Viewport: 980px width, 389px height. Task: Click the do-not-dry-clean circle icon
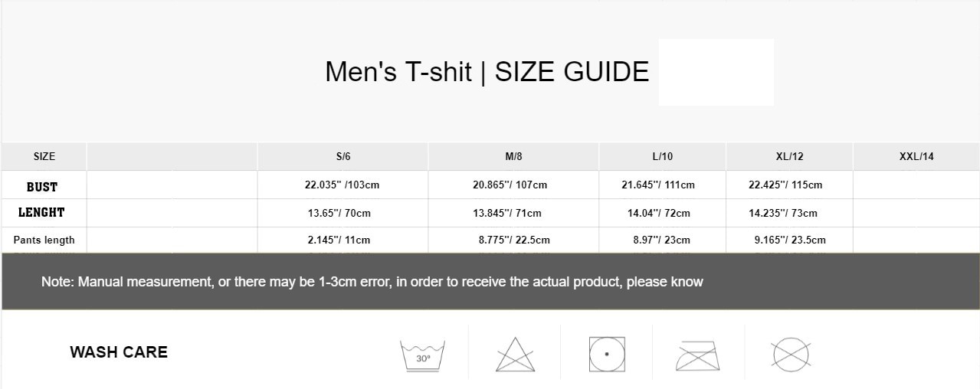tap(791, 354)
